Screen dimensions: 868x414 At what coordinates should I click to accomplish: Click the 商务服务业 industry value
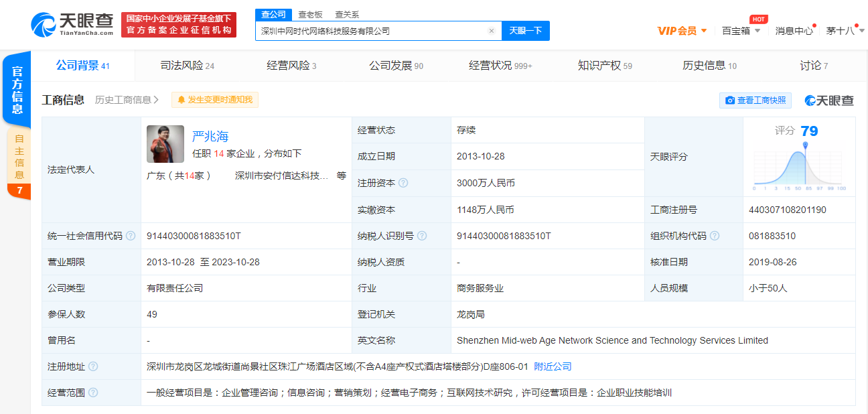[480, 288]
